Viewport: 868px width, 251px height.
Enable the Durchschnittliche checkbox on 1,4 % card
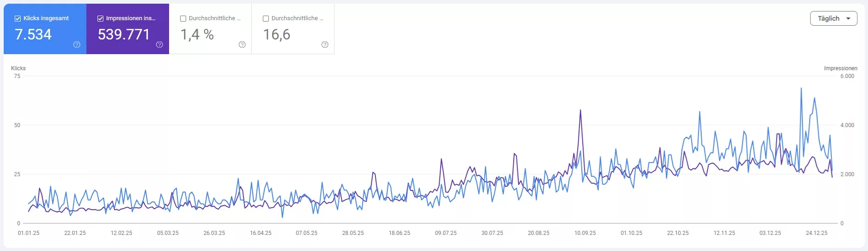[x=183, y=18]
